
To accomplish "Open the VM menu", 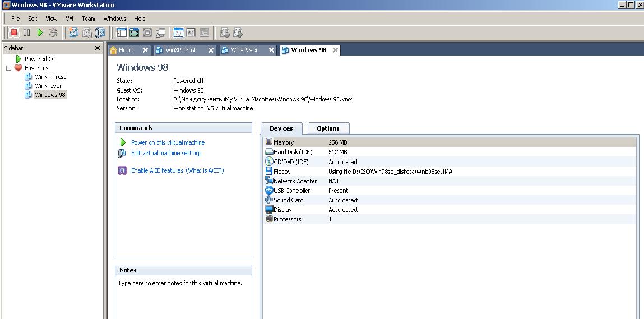I will tap(70, 19).
